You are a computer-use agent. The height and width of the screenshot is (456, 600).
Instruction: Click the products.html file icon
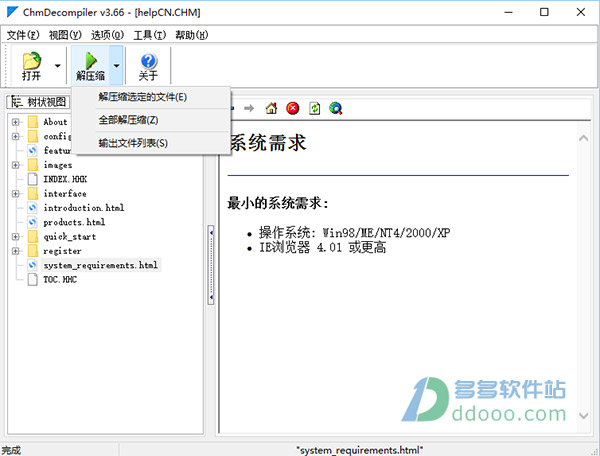[33, 222]
